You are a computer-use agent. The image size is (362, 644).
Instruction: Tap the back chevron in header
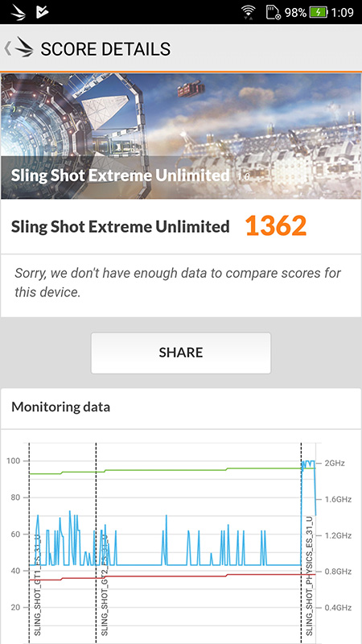[x=7, y=48]
